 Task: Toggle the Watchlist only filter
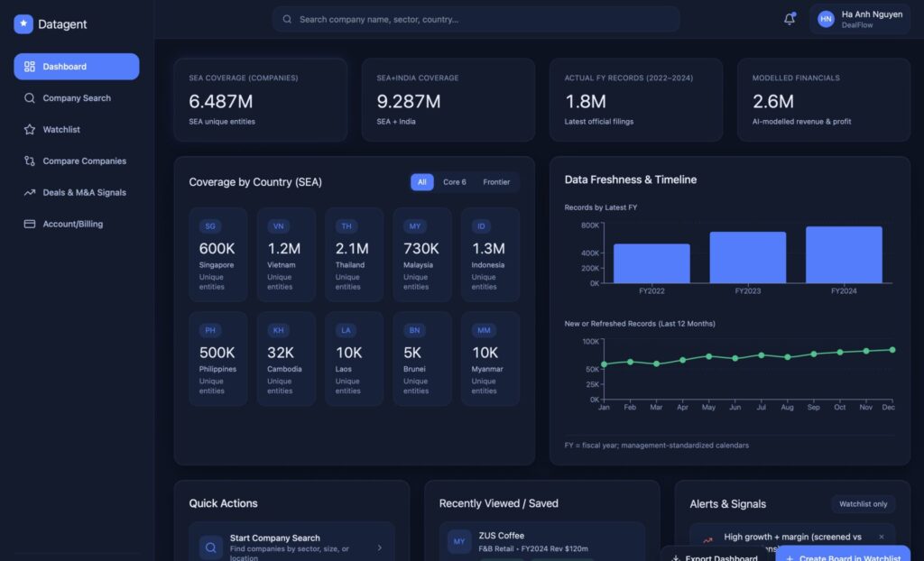tap(863, 504)
